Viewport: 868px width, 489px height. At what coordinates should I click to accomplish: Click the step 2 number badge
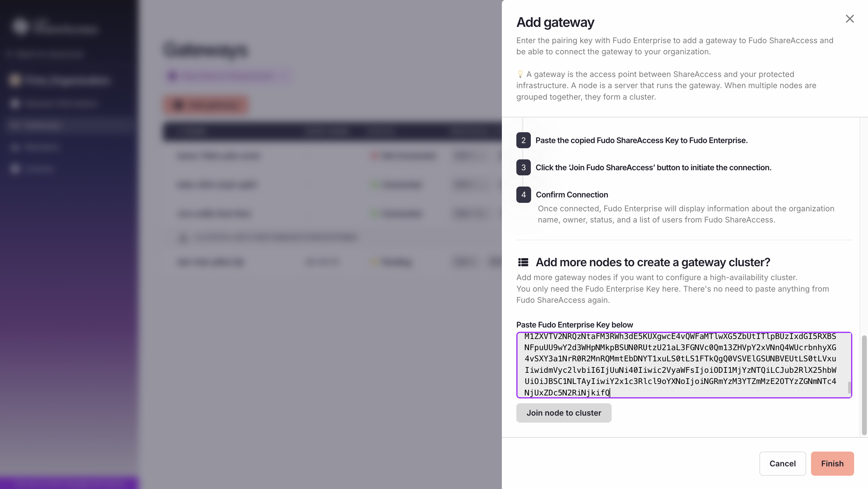[523, 140]
